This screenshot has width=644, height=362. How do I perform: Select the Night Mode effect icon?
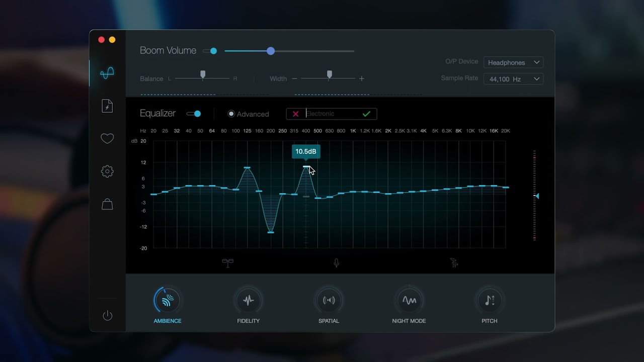409,300
